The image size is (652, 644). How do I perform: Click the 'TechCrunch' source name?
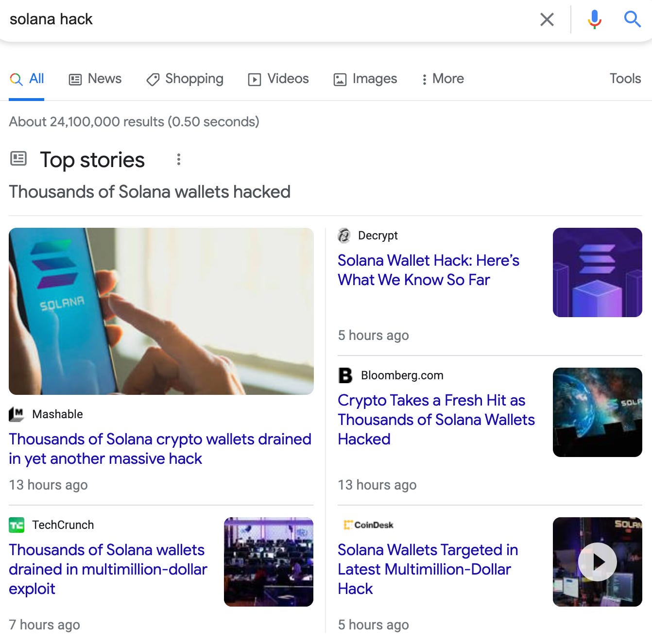click(63, 525)
